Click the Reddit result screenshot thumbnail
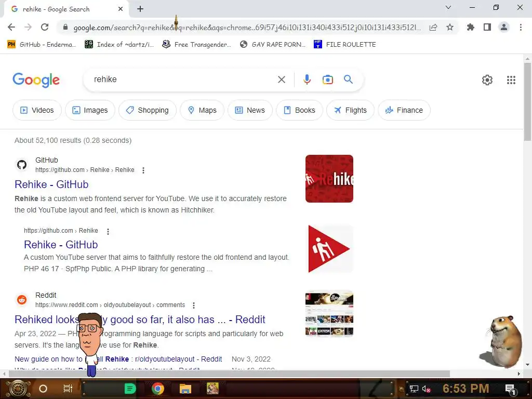Image resolution: width=532 pixels, height=399 pixels. (x=329, y=314)
